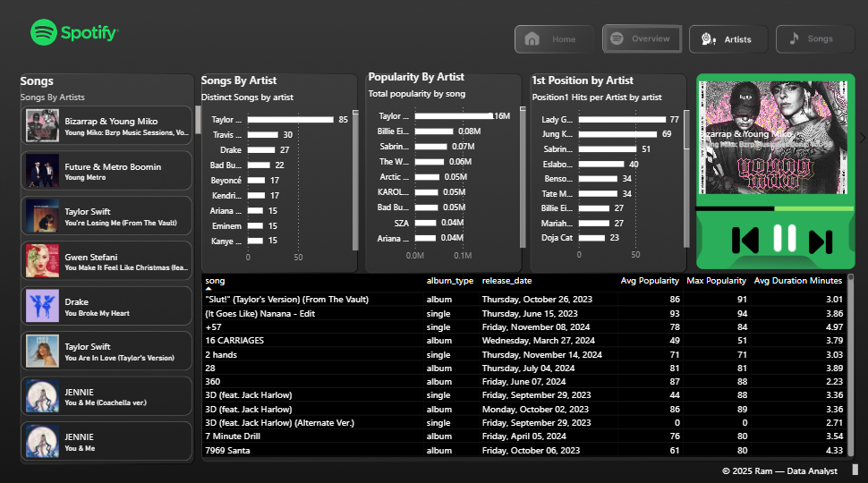The width and height of the screenshot is (868, 483).
Task: Click the microphone icon on the Artists button
Action: coord(707,39)
